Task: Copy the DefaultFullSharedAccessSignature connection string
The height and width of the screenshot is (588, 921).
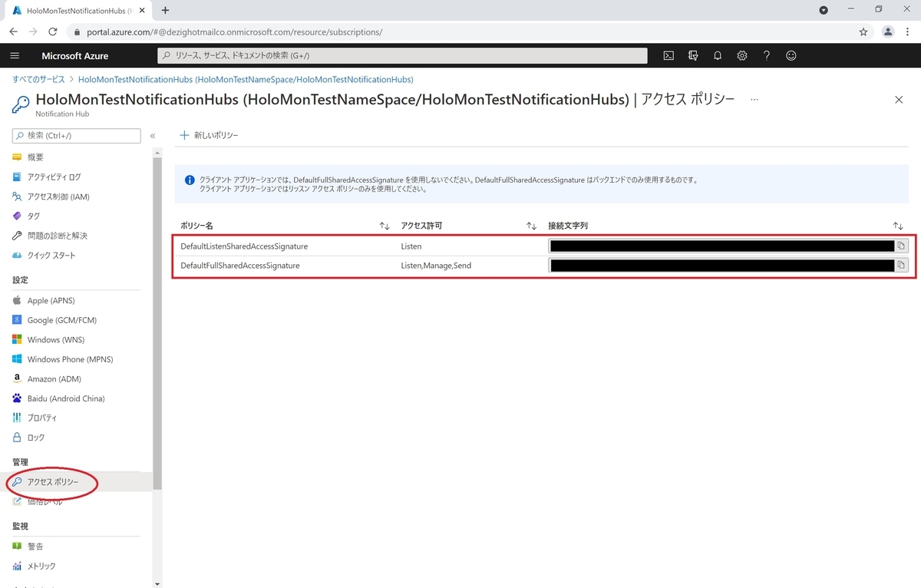Action: tap(902, 265)
